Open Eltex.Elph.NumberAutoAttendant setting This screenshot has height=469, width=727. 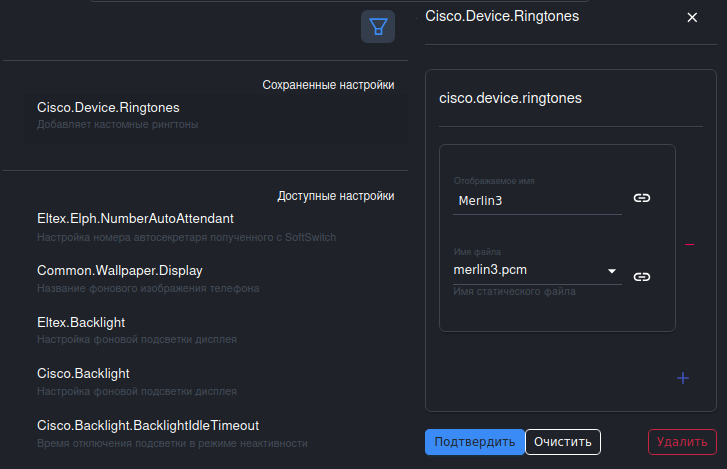coord(135,218)
